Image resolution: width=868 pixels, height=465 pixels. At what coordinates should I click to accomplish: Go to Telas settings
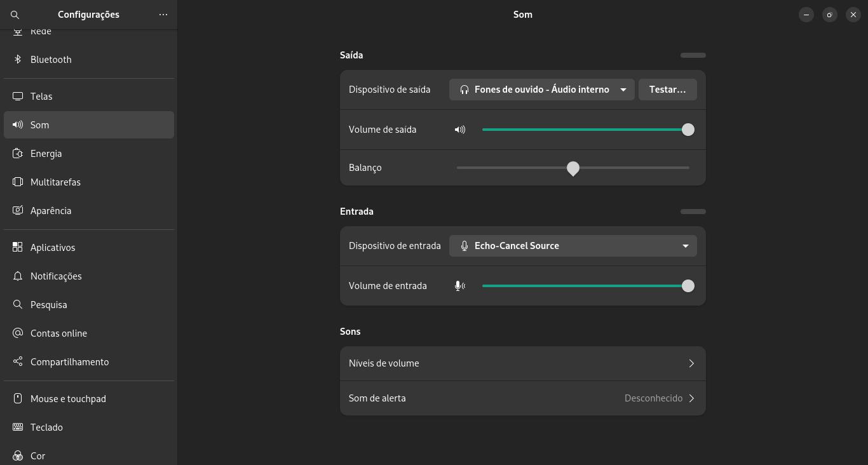(89, 97)
